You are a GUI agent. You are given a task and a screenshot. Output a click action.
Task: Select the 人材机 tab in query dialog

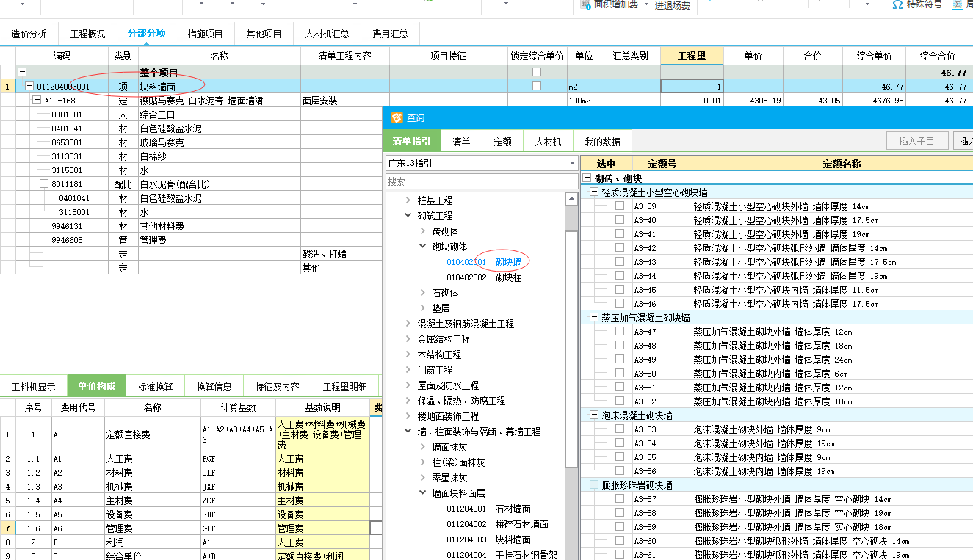[548, 142]
